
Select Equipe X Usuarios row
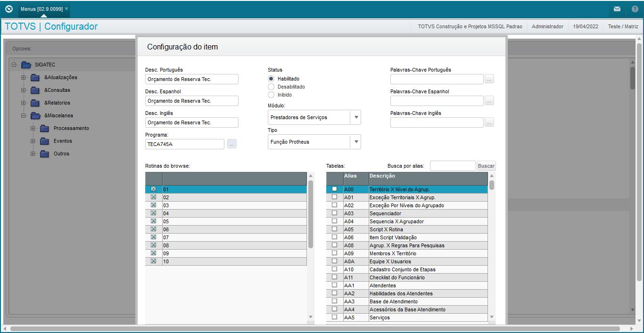[407, 261]
